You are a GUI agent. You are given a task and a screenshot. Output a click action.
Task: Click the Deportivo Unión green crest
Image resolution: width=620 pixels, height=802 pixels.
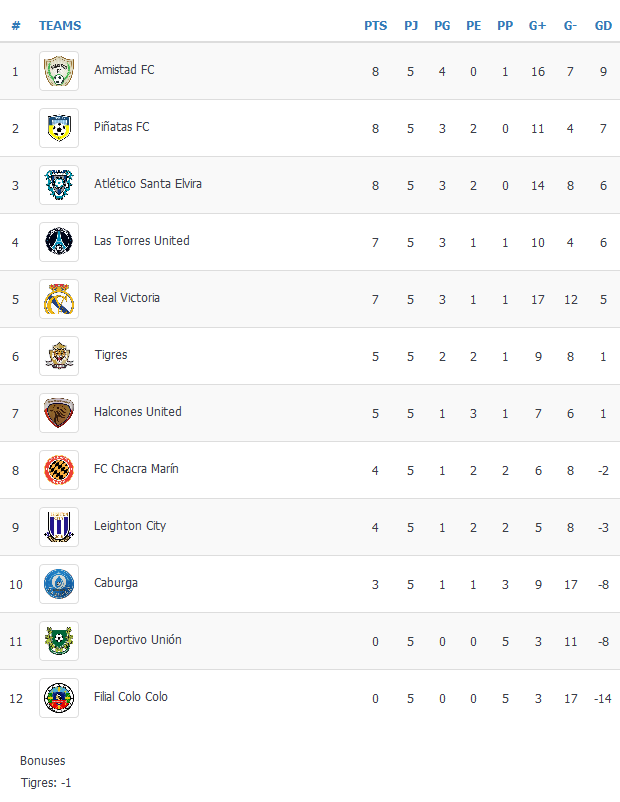pyautogui.click(x=59, y=641)
